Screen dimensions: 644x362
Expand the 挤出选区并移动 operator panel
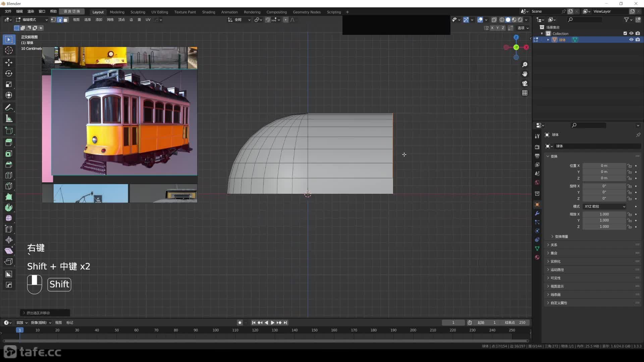(x=45, y=313)
